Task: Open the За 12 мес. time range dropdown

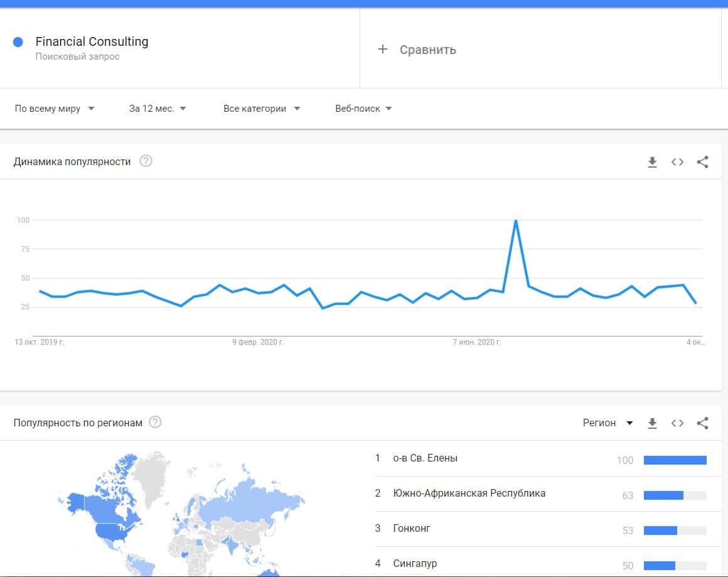Action: 158,109
